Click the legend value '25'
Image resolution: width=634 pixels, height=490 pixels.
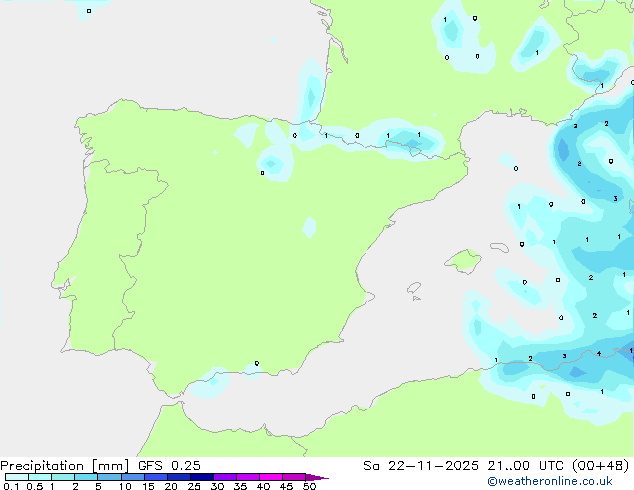pyautogui.click(x=194, y=486)
